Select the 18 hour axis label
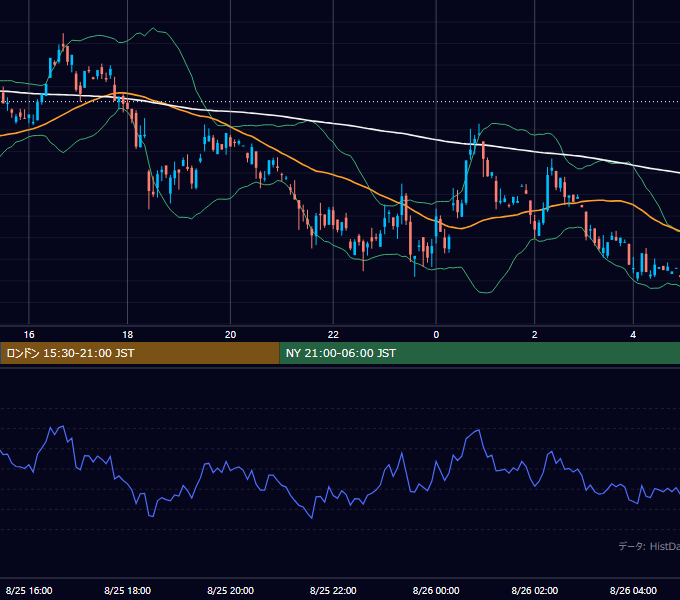Screen dimensions: 680x600 [128, 335]
